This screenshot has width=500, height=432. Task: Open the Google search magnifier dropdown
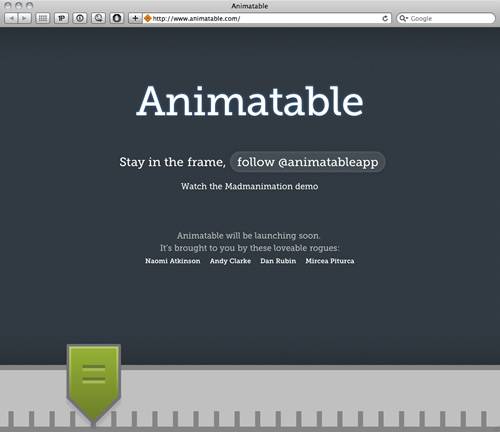pos(404,18)
